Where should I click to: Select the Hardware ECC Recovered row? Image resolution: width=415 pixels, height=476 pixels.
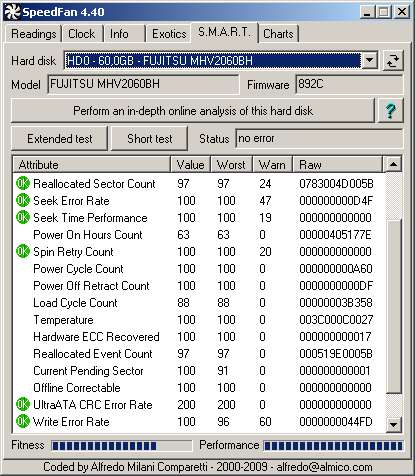click(x=199, y=336)
